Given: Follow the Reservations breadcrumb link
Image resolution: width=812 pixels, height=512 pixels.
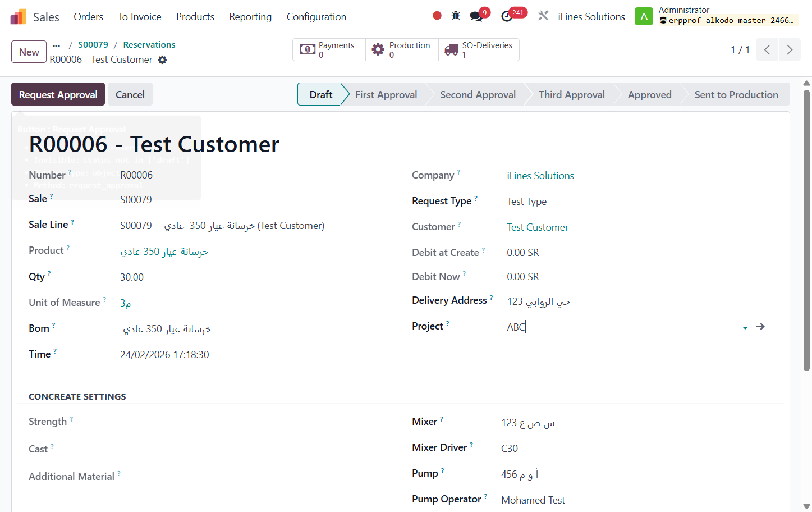Looking at the screenshot, I should click(149, 45).
